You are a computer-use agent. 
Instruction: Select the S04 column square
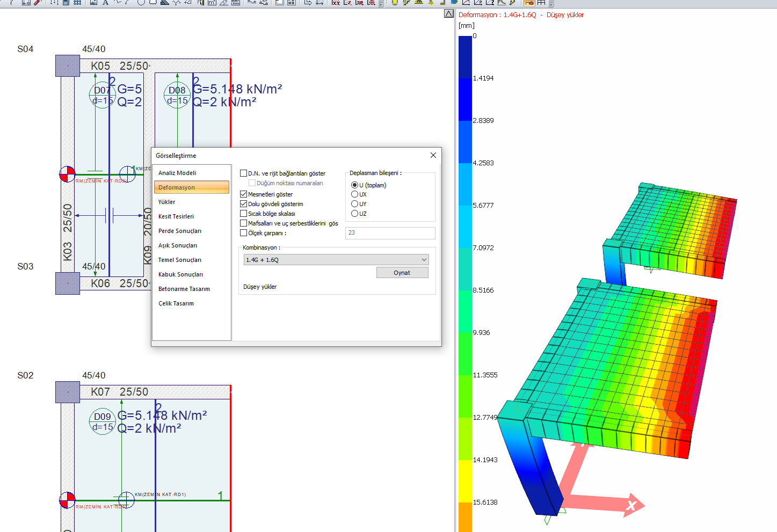click(x=68, y=66)
